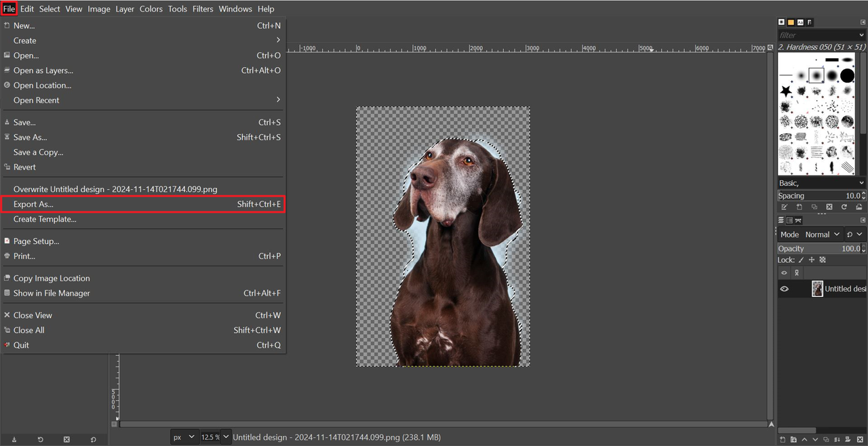The height and width of the screenshot is (446, 868).
Task: Select the Untitled design layer thumbnail
Action: [817, 289]
